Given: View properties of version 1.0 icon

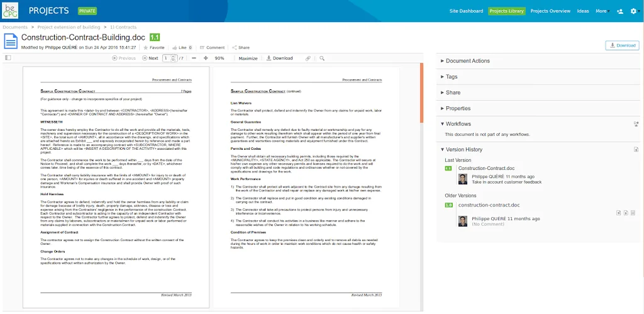Looking at the screenshot, I should coord(633,213).
